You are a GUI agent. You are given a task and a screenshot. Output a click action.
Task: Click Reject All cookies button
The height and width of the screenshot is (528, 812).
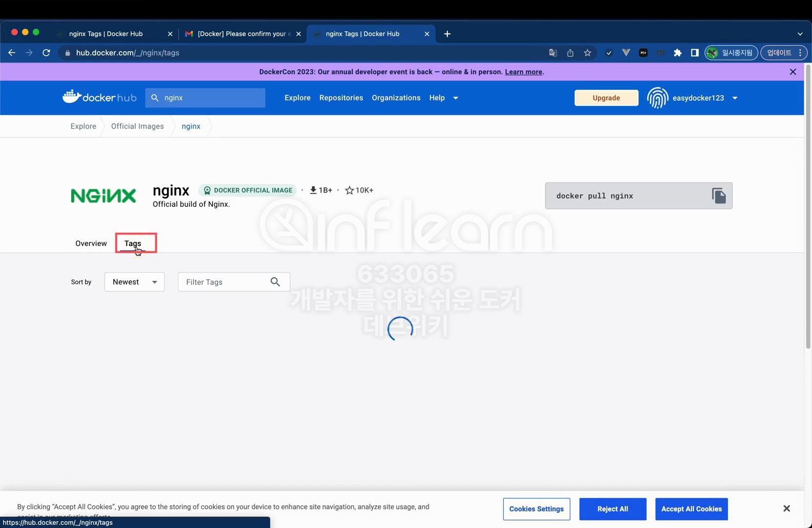pos(613,509)
